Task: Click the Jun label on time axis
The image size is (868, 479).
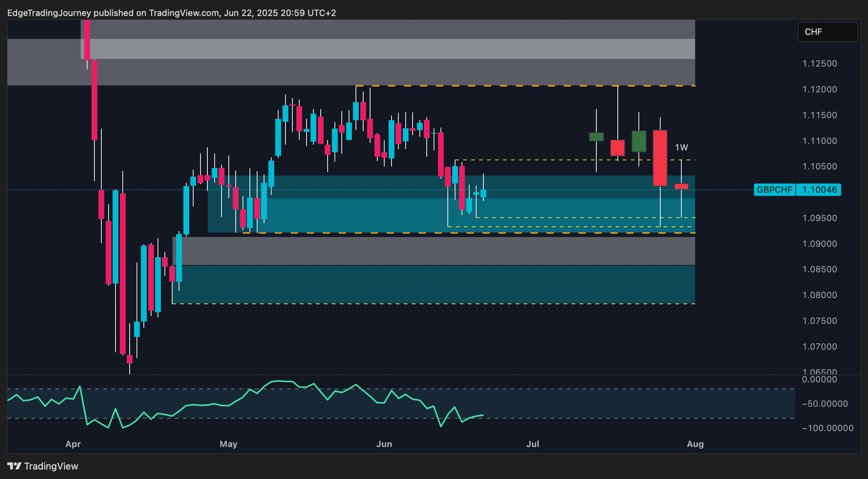Action: [x=384, y=444]
